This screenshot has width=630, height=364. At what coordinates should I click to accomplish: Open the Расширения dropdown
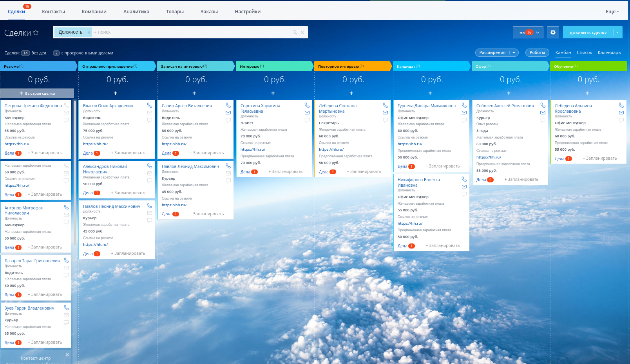tap(497, 52)
